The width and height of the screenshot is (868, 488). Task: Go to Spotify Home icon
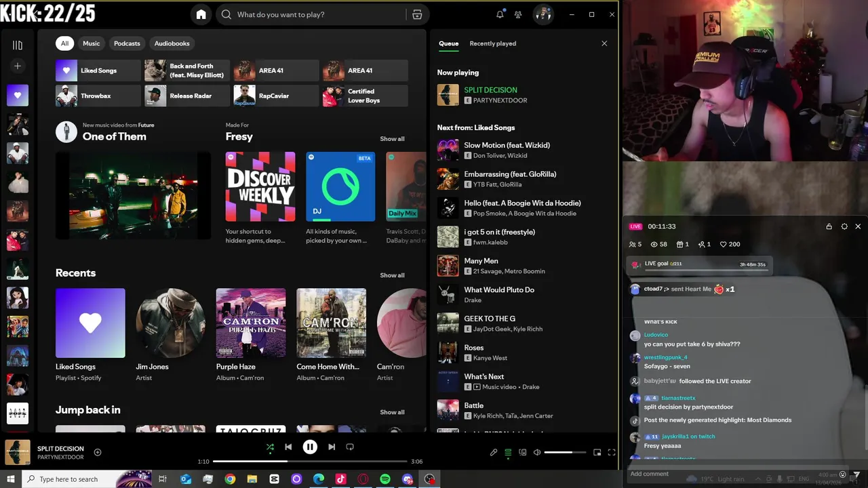201,14
